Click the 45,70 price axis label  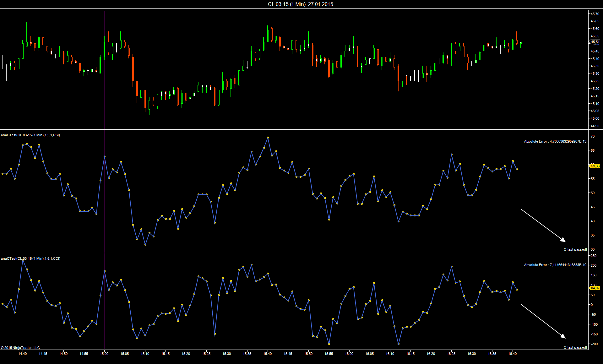(x=595, y=14)
